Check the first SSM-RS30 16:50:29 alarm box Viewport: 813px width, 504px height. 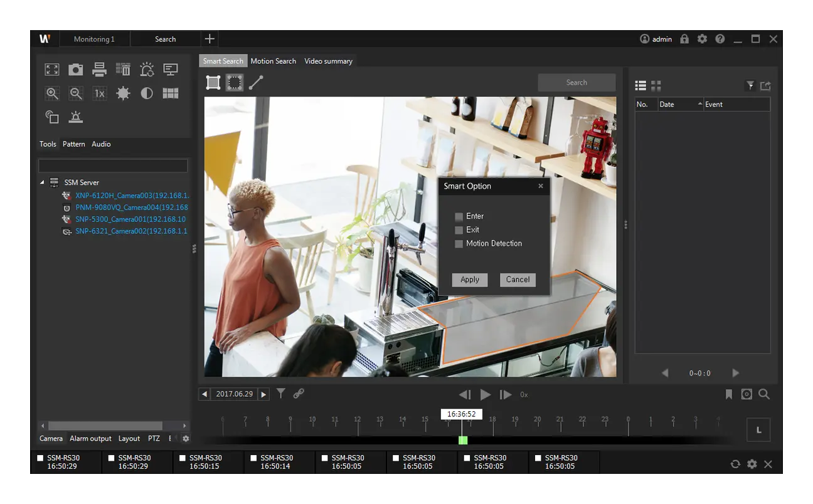click(x=41, y=458)
